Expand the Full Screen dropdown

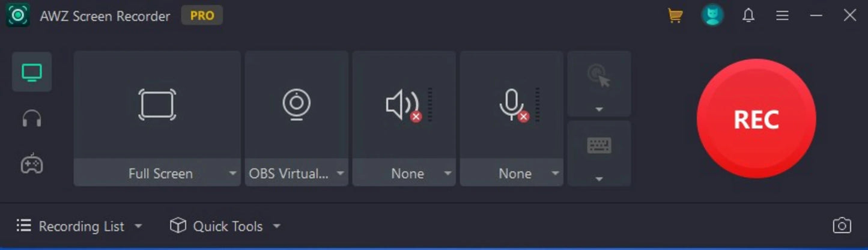pos(233,174)
